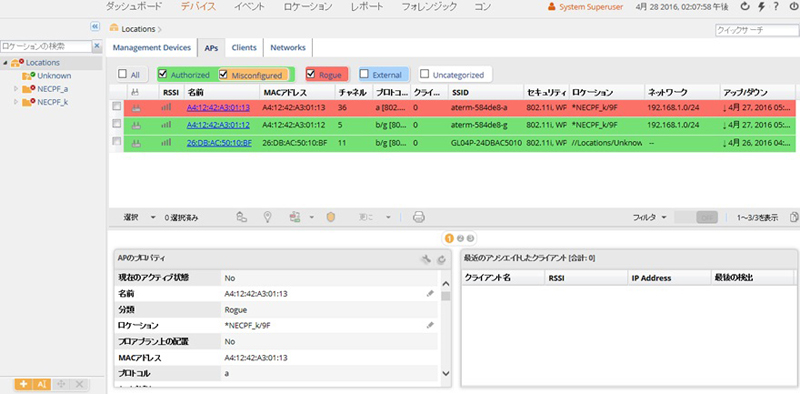Image resolution: width=800 pixels, height=394 pixels.
Task: Expand the NECPF_a tree node
Action: pyautogui.click(x=16, y=89)
